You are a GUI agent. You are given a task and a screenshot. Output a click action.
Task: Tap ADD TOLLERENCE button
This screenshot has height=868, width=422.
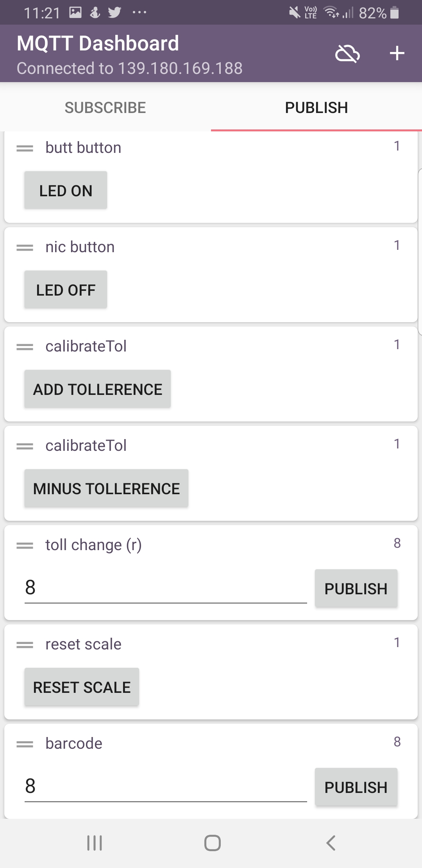tap(98, 389)
